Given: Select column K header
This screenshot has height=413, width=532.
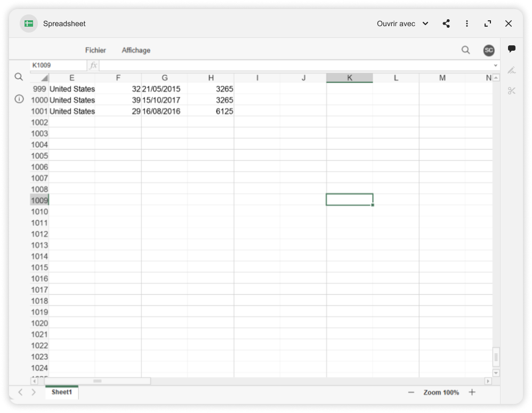Looking at the screenshot, I should pos(350,78).
